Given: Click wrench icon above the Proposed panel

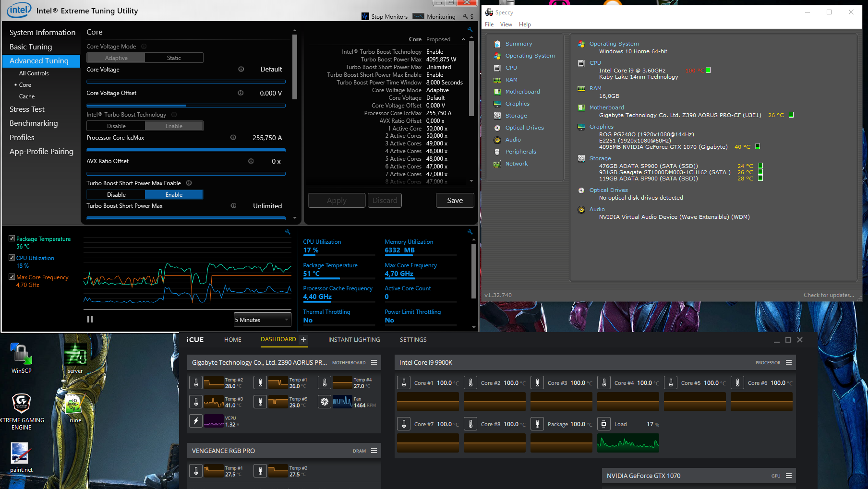Looking at the screenshot, I should pos(470,29).
